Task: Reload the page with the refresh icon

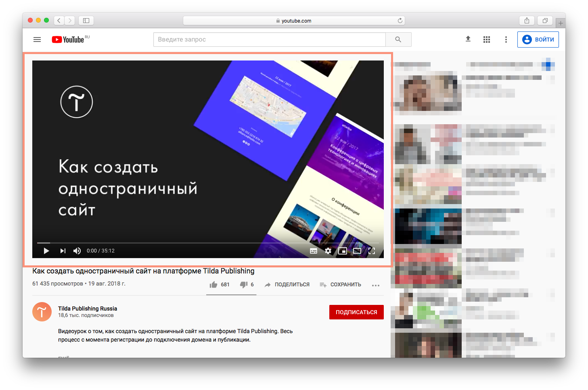Action: [400, 21]
